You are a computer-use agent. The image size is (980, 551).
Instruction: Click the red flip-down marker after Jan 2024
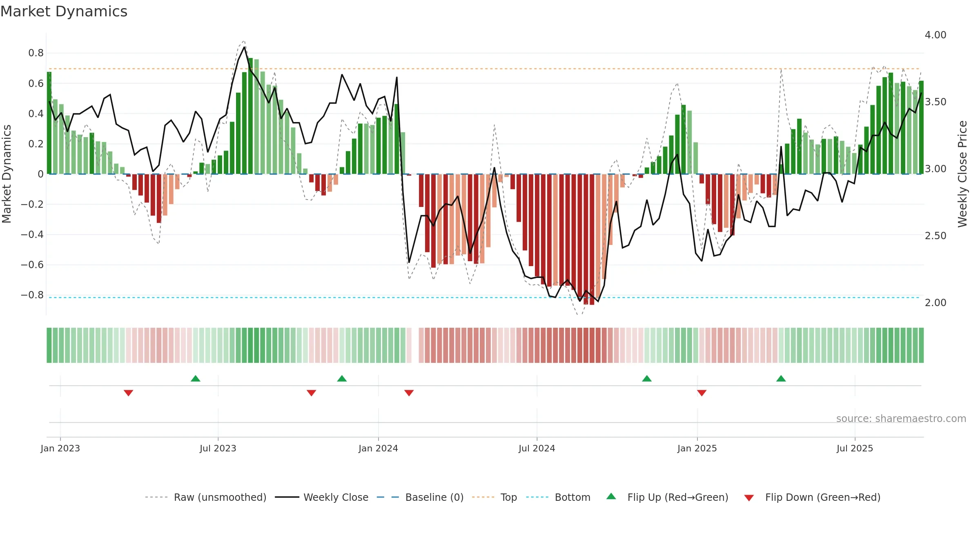tap(409, 393)
